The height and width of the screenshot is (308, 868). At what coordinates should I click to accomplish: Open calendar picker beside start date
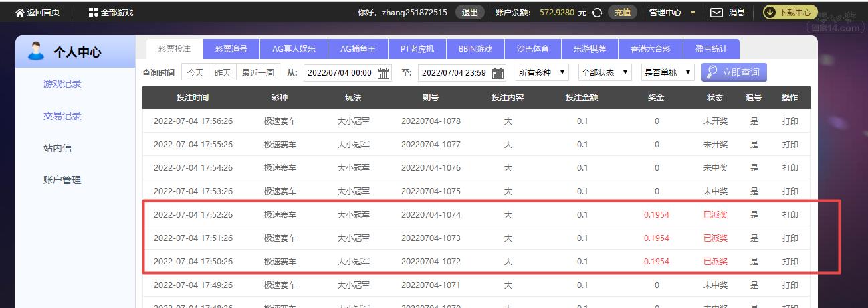384,73
